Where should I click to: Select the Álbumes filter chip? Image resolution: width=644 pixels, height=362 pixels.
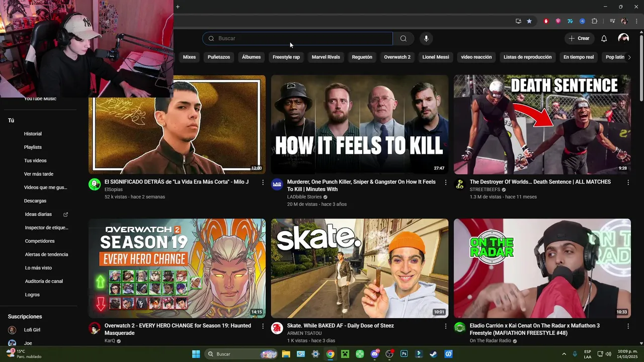coord(251,57)
